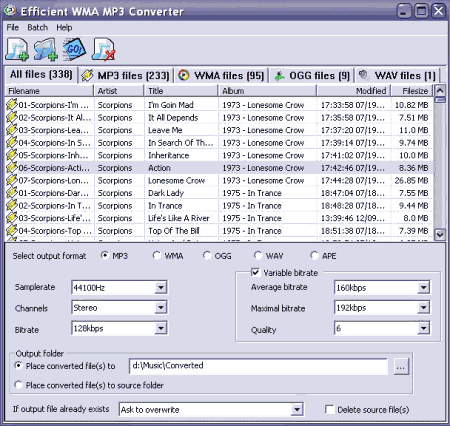Open the Help menu
Viewport: 450px width, 426px height.
pyautogui.click(x=64, y=27)
